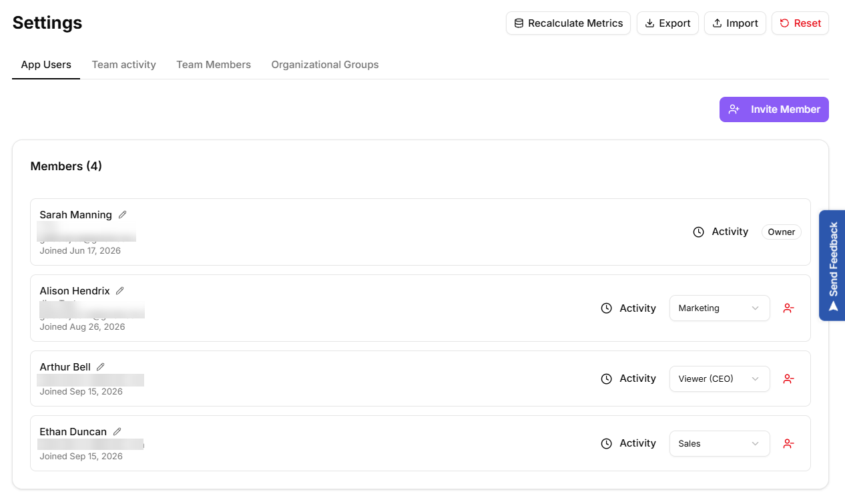Switch to the App Users tab
Viewport: 845px width, 504px height.
point(46,65)
